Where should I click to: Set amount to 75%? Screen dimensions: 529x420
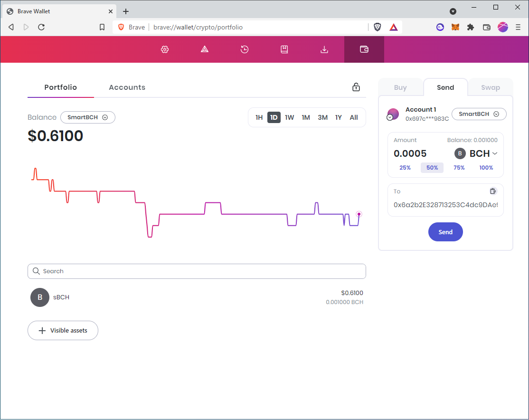(459, 168)
